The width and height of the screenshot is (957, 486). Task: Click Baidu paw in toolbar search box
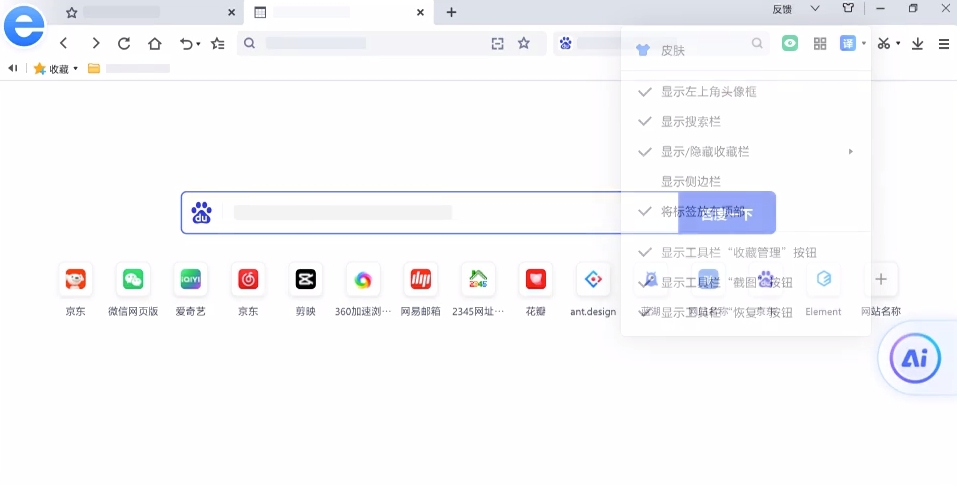pos(565,43)
